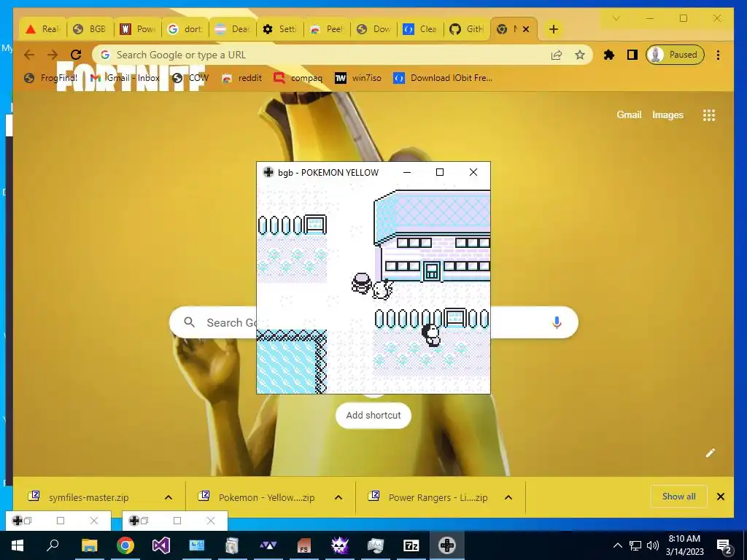This screenshot has height=560, width=747.
Task: Open 7-Zip from the taskbar
Action: 411,545
